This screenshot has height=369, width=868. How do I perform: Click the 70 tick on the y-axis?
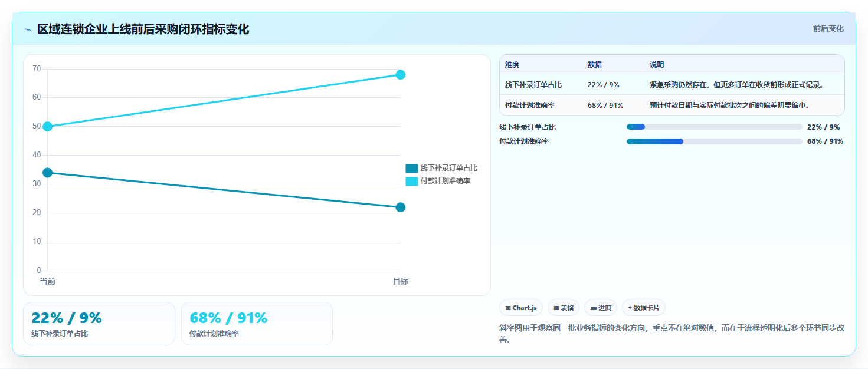pos(37,69)
